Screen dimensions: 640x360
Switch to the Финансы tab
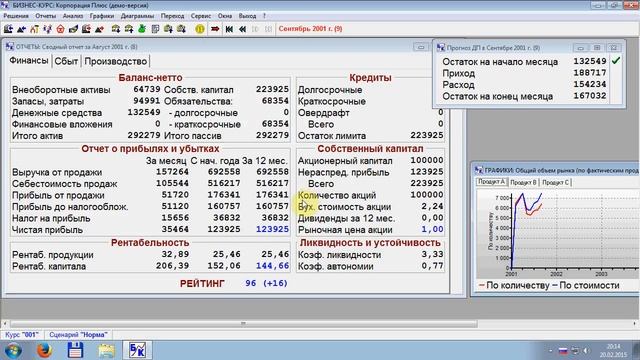pos(29,60)
